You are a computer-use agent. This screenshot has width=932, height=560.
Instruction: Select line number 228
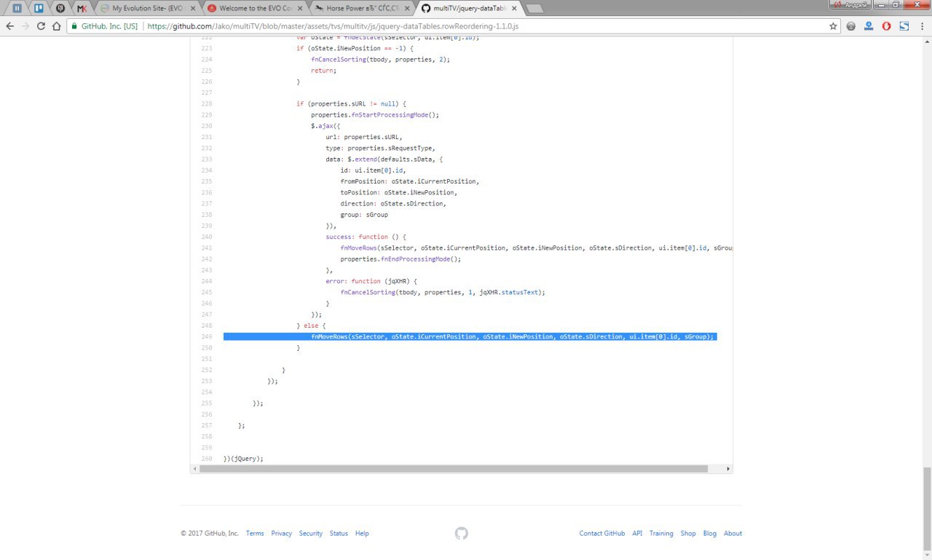[207, 103]
